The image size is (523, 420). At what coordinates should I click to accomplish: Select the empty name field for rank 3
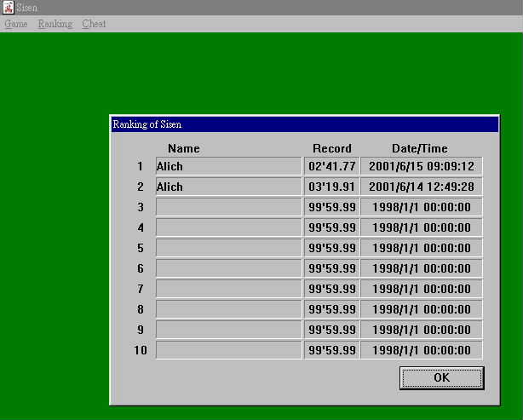(x=228, y=207)
